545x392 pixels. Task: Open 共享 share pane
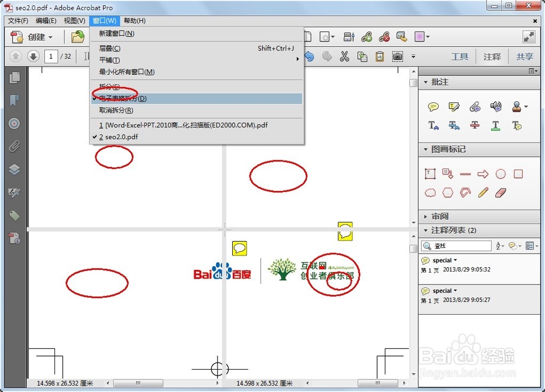click(x=525, y=56)
